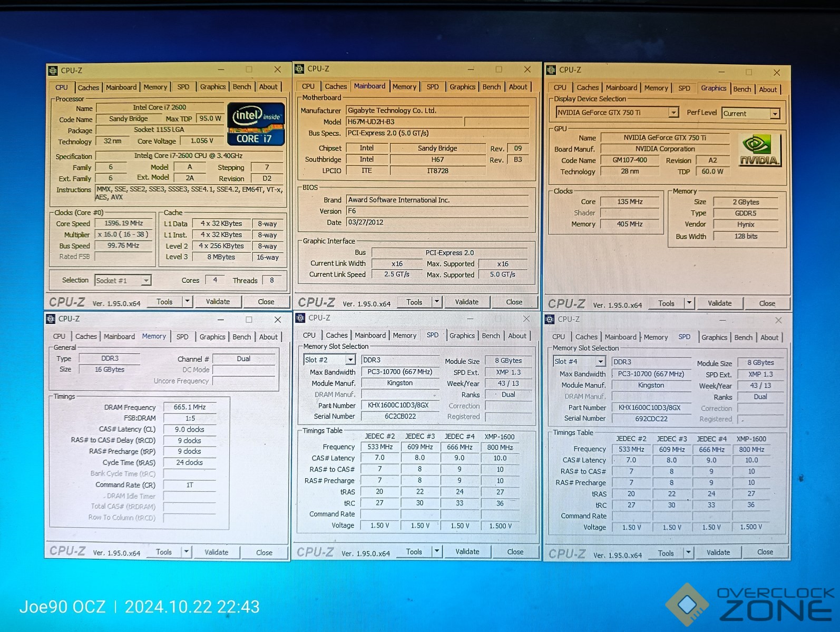Open NVIDIA GeForce GTX 750 Ti device dropdown
The image size is (840, 632).
tap(673, 112)
